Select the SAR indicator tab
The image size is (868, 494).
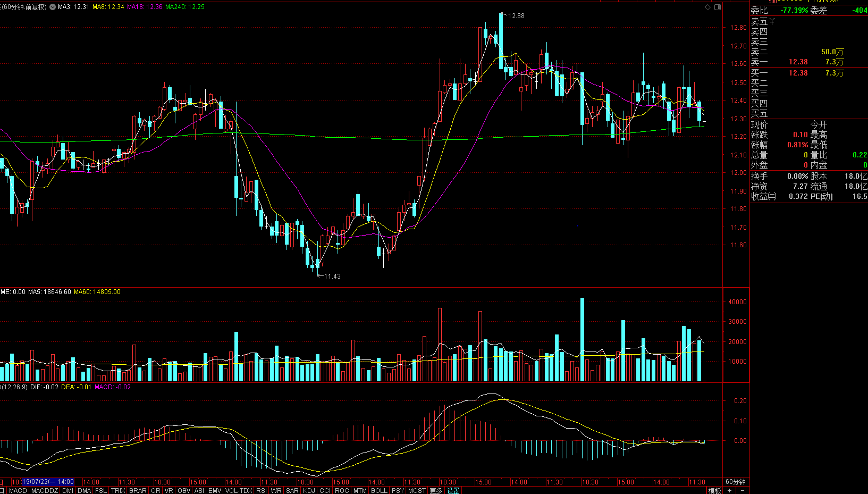click(292, 490)
